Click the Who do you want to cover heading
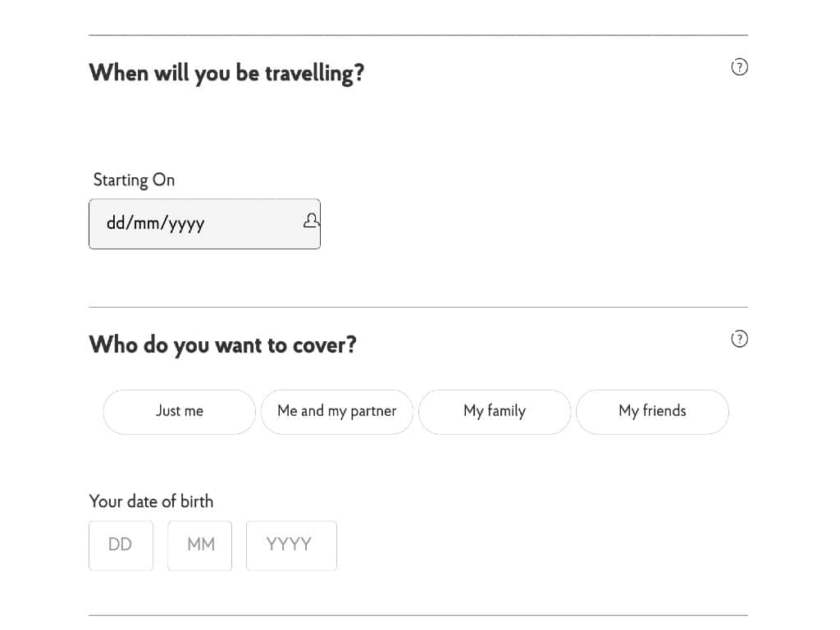Image resolution: width=840 pixels, height=630 pixels. click(223, 345)
